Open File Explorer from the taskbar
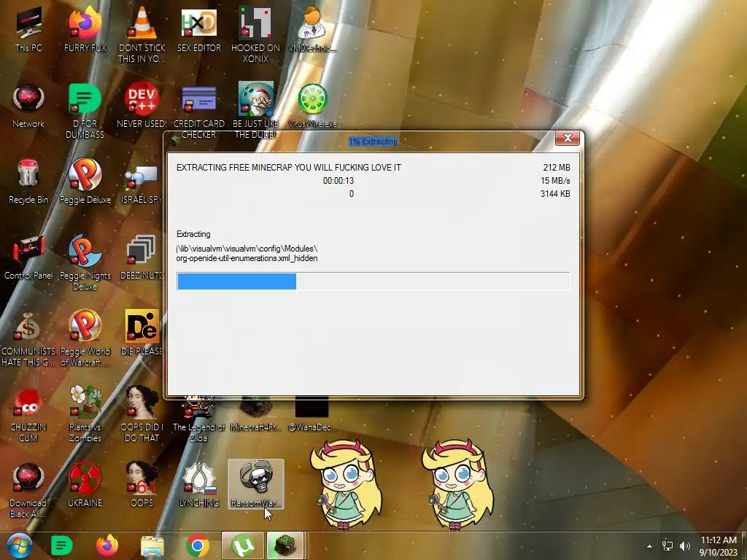The height and width of the screenshot is (560, 747). point(152,545)
